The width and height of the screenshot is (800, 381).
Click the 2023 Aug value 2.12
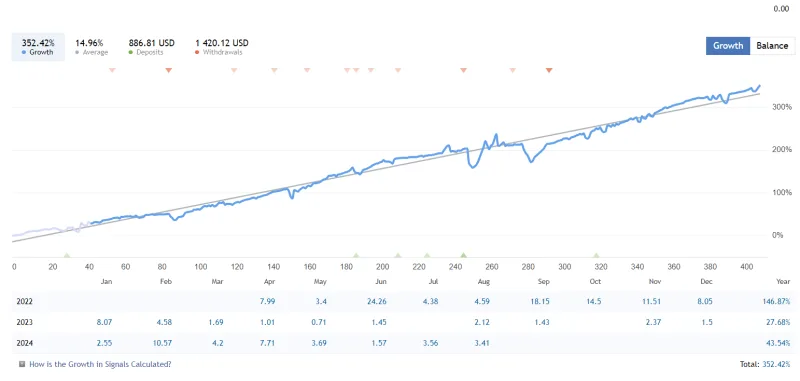point(482,322)
